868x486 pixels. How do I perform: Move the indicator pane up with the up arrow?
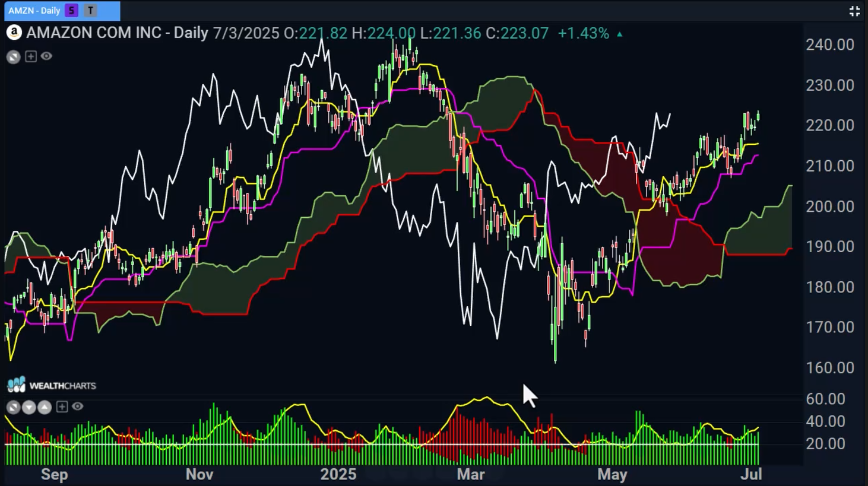coord(45,407)
